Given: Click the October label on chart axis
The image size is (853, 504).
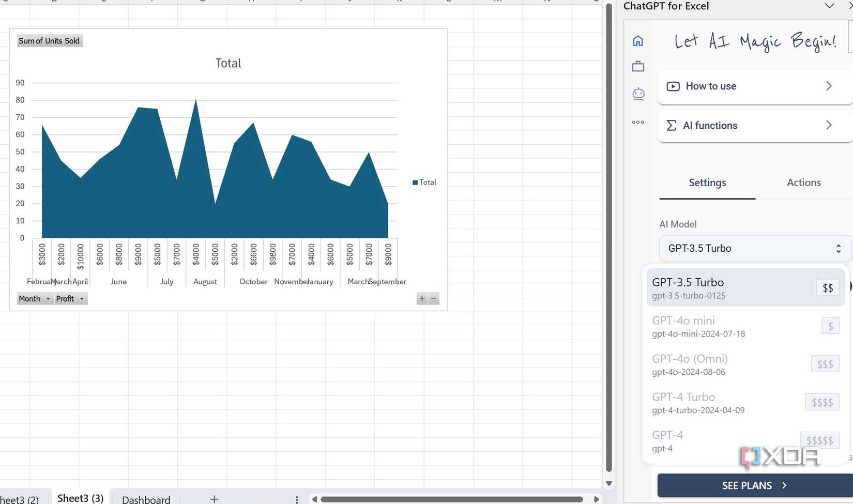Looking at the screenshot, I should [x=253, y=282].
